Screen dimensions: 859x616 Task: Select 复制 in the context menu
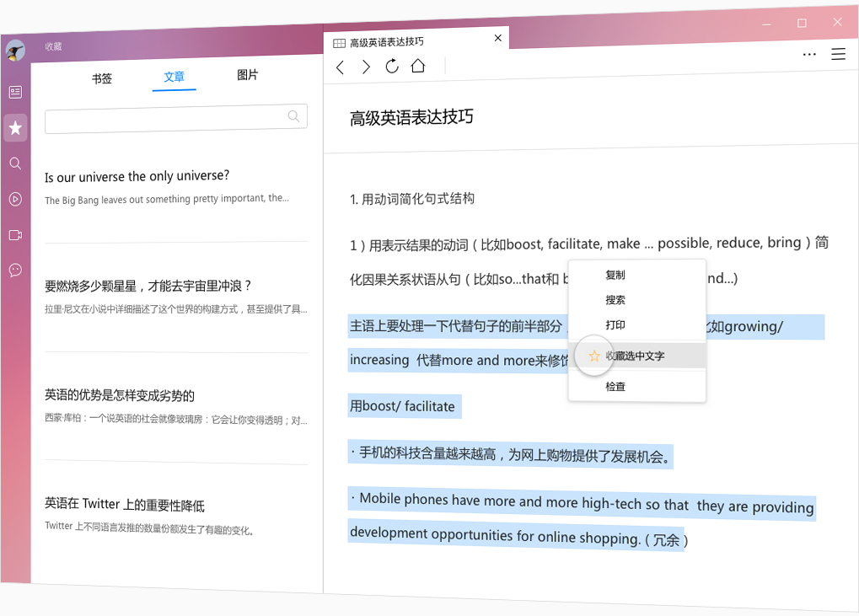point(615,275)
